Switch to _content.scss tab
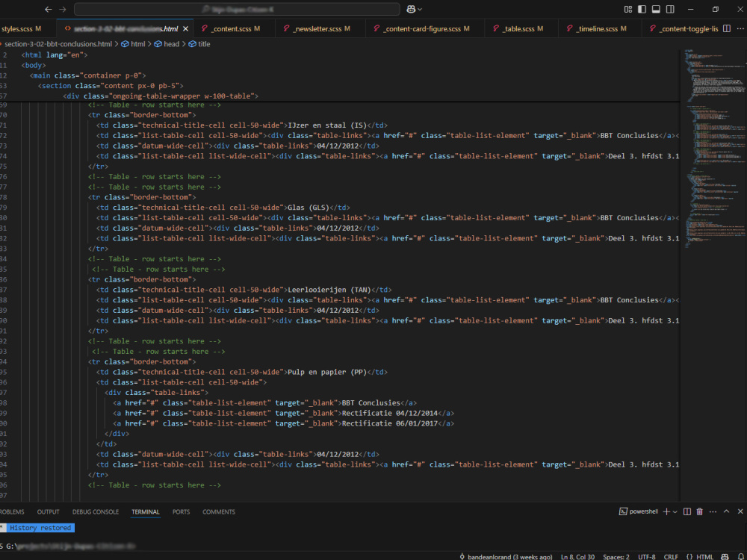Screen dimensions: 747x560 click(231, 28)
